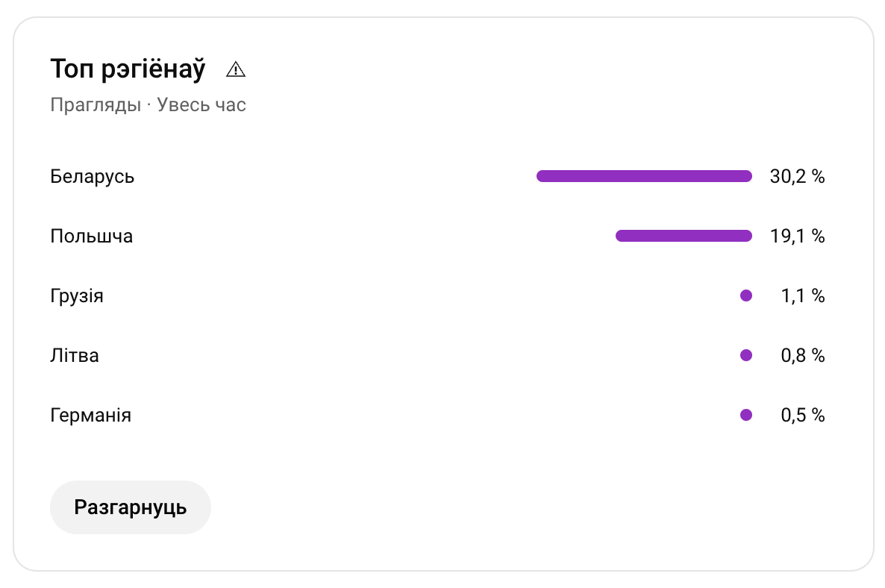Click the Разгарнуць button
The width and height of the screenshot is (885, 588).
click(x=131, y=507)
